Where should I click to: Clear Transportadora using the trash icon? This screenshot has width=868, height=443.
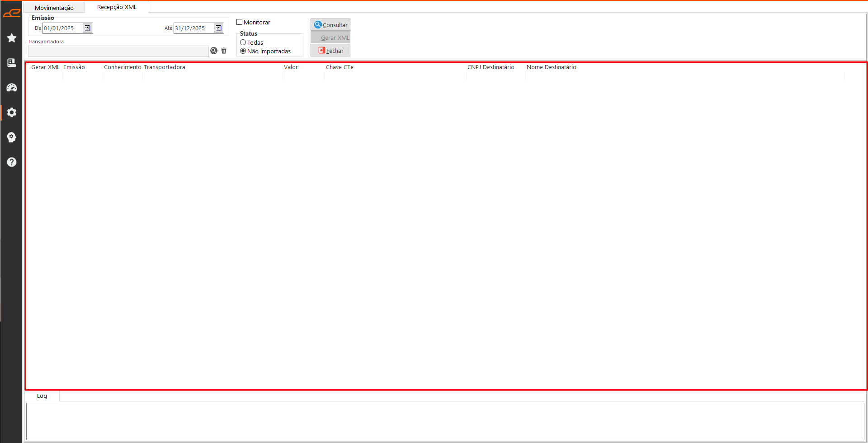pos(224,51)
